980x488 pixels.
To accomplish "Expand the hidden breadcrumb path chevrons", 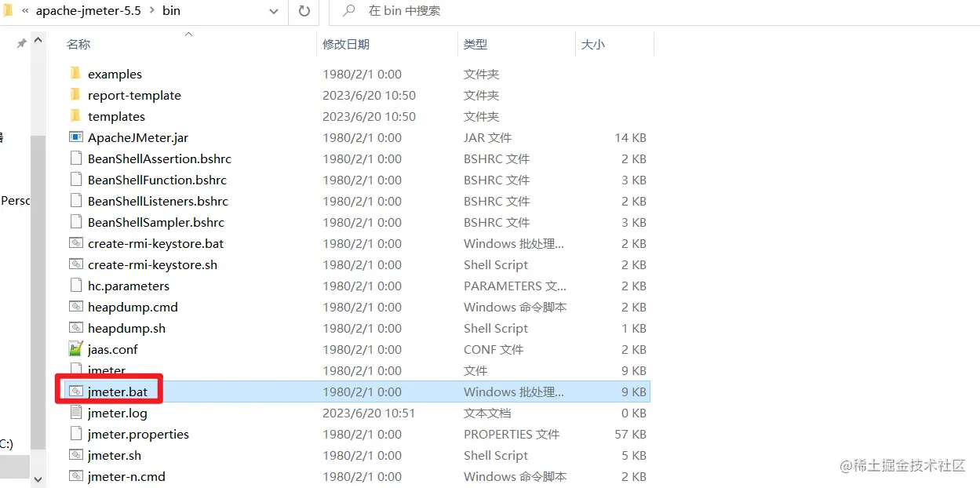I will pos(25,11).
